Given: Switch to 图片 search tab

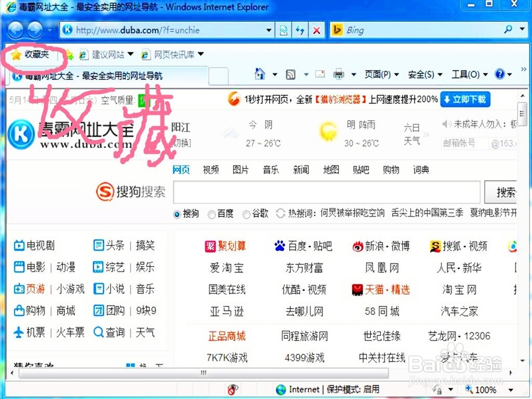Looking at the screenshot, I should pos(240,170).
